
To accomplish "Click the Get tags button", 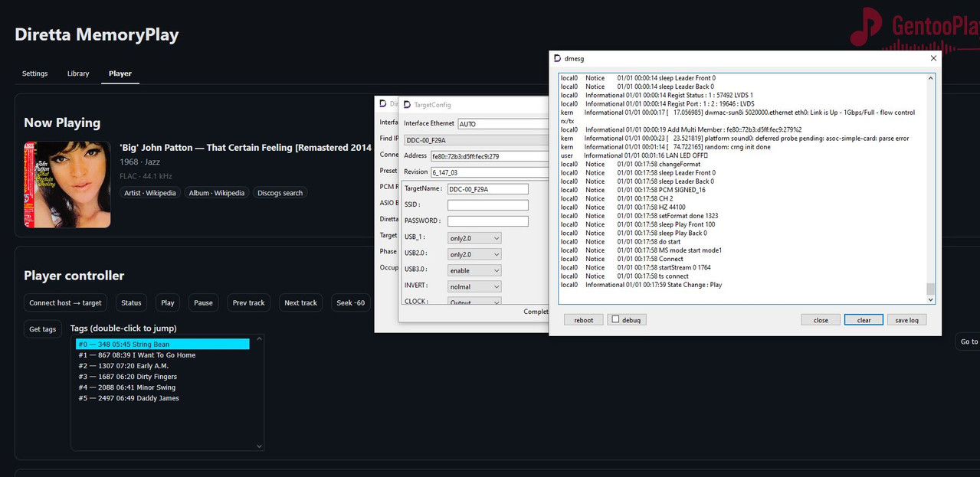I will tap(43, 329).
